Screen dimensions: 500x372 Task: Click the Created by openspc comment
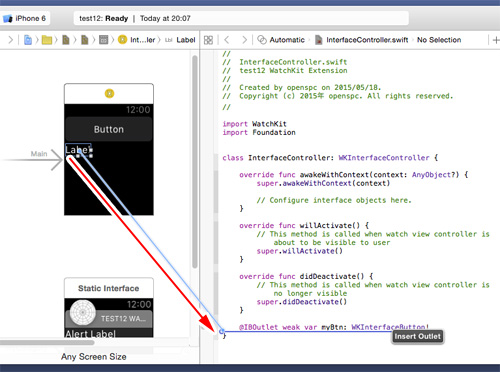click(x=302, y=87)
